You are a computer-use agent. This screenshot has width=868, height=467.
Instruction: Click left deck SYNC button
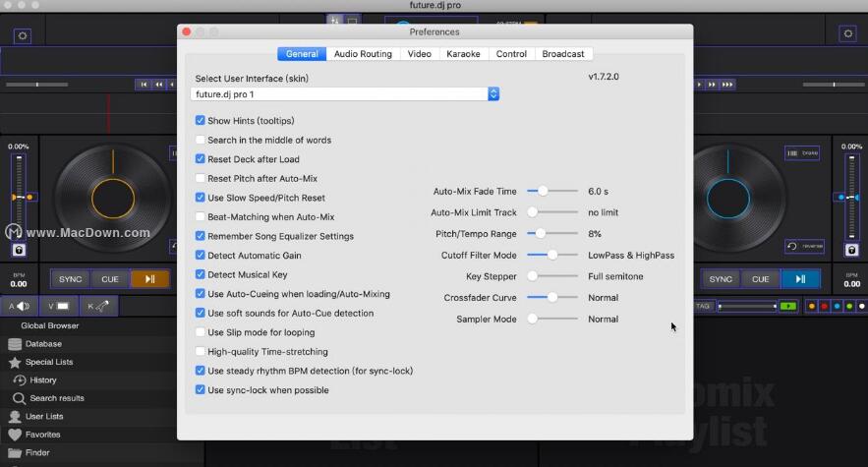71,279
